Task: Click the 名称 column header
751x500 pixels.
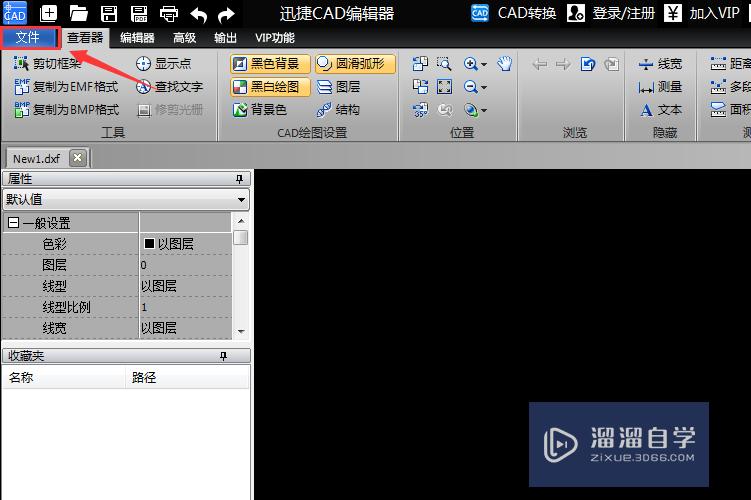Action: point(63,377)
